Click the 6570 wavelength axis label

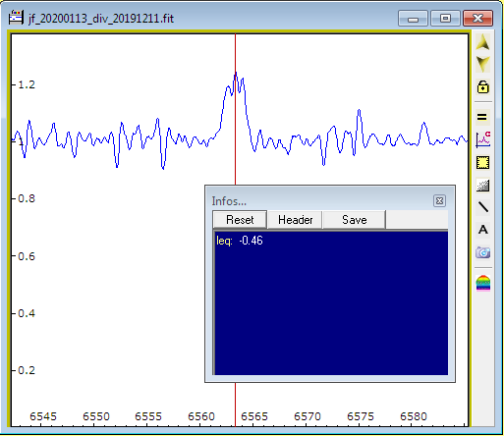308,416
